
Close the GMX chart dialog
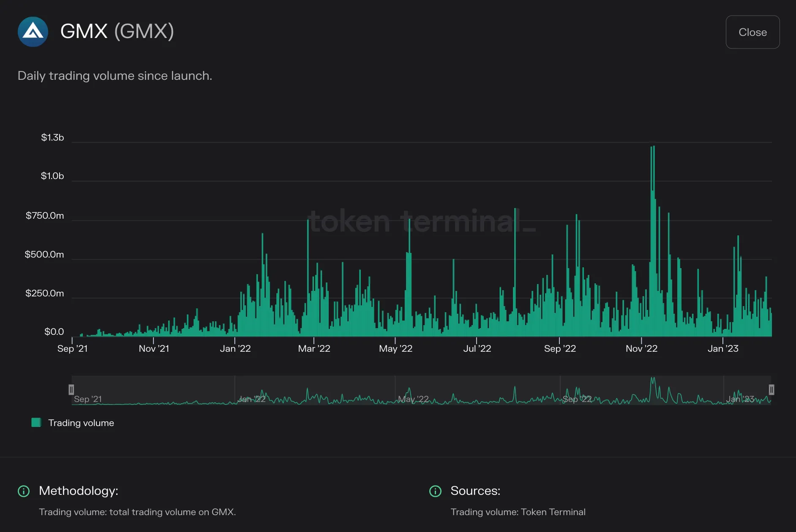tap(752, 32)
